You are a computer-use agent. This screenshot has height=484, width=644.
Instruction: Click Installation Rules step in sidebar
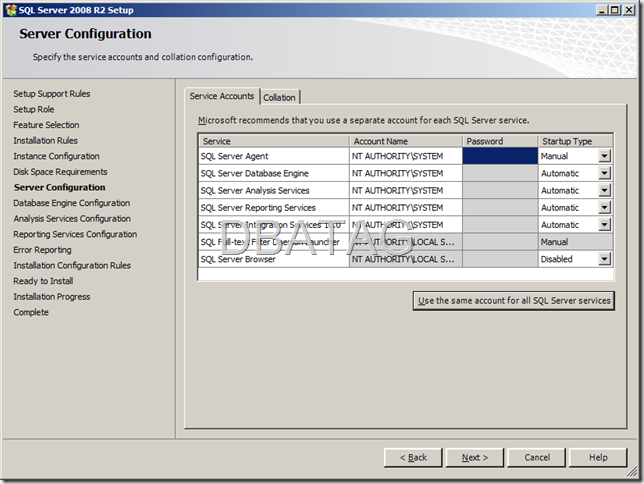click(46, 141)
